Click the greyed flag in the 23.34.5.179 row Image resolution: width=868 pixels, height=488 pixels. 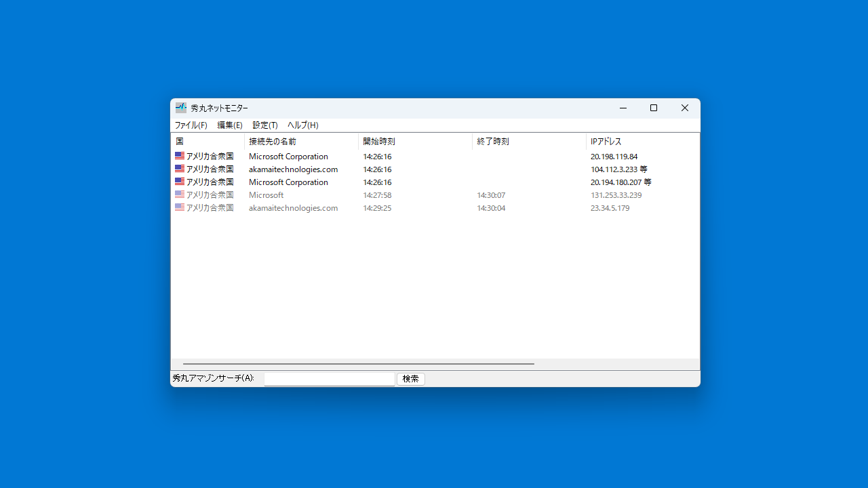(180, 207)
